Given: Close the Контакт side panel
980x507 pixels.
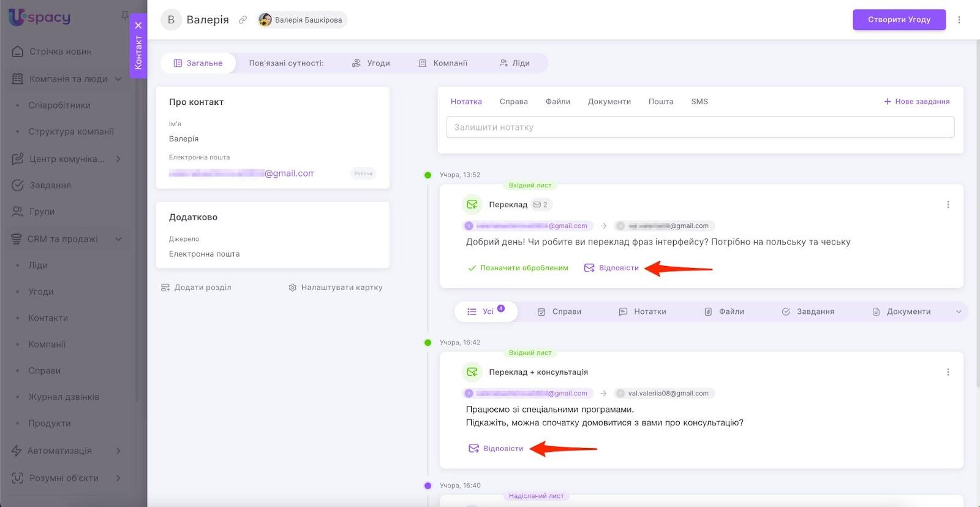Looking at the screenshot, I should [x=138, y=25].
